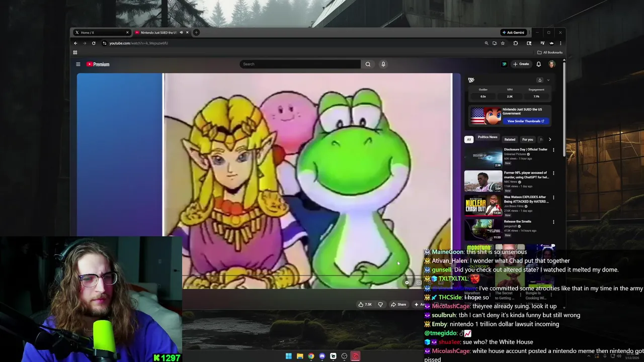Collapse the extension analytics panel chevron
This screenshot has width=644, height=362.
click(x=548, y=80)
